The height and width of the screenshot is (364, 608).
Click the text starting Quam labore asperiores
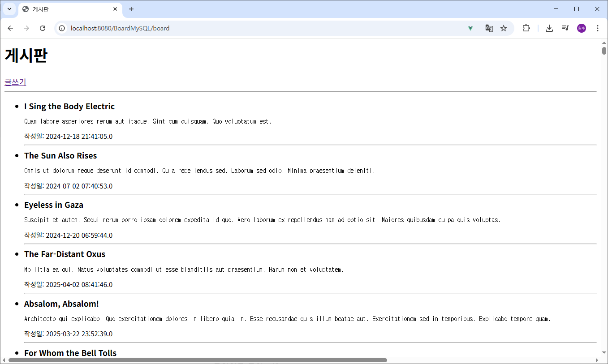coord(148,121)
